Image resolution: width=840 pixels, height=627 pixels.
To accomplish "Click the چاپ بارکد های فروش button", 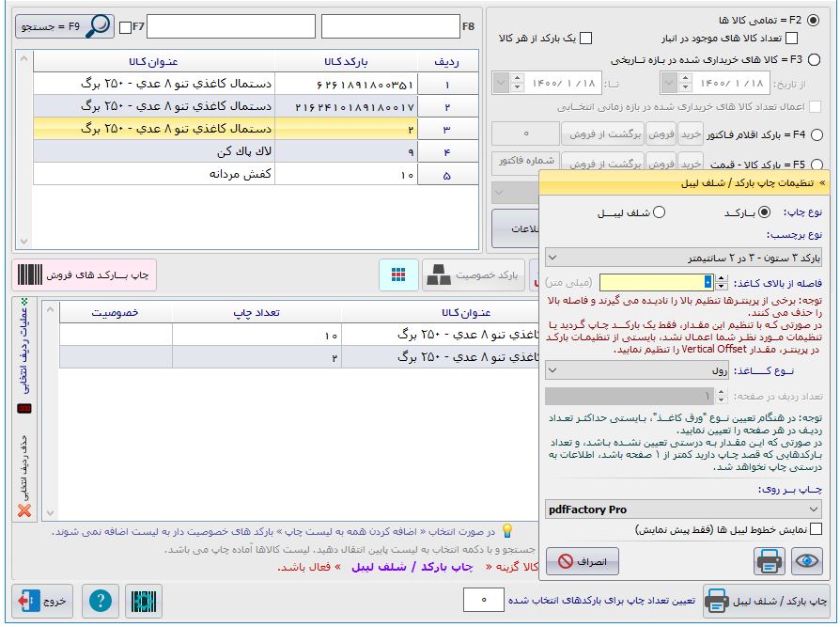I will coord(86,274).
